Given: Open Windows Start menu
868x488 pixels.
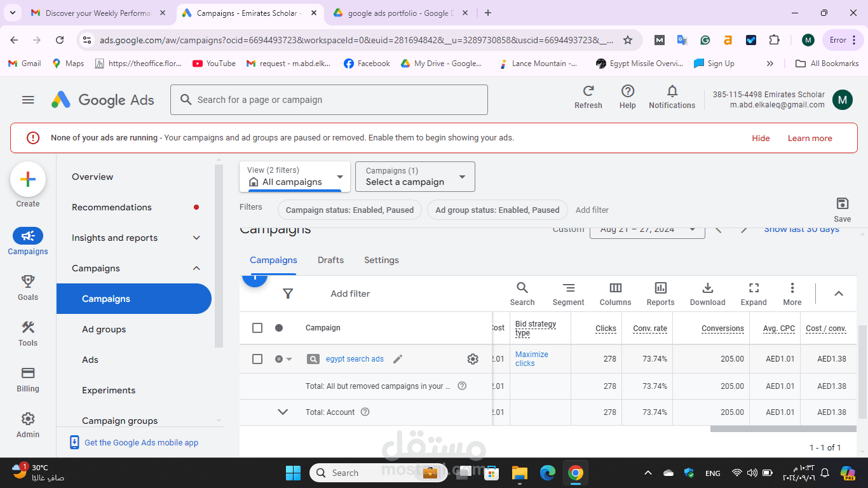Looking at the screenshot, I should (293, 473).
